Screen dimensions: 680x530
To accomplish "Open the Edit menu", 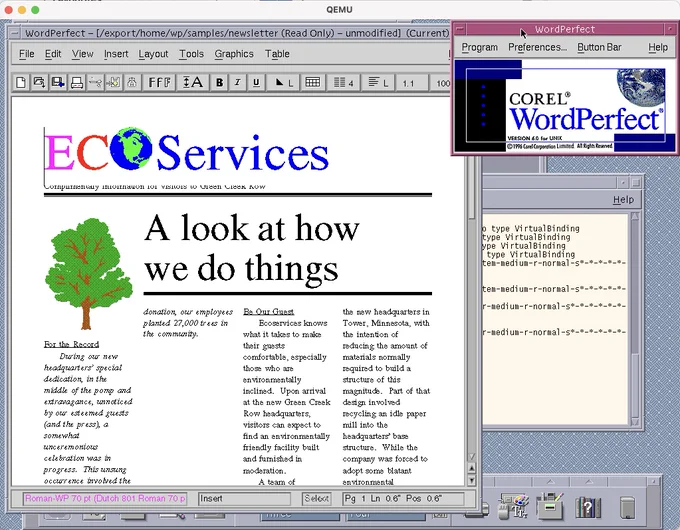I will [x=53, y=54].
